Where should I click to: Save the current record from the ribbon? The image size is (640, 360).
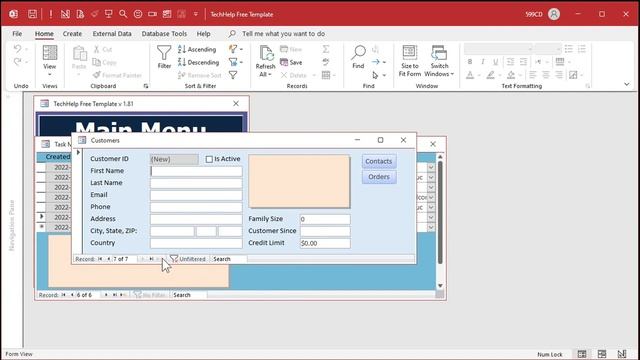[x=291, y=62]
